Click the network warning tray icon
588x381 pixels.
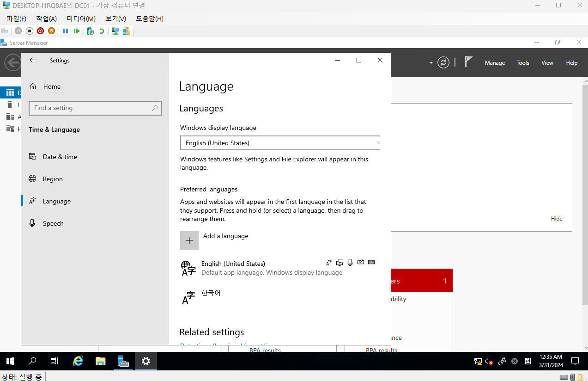click(x=478, y=362)
